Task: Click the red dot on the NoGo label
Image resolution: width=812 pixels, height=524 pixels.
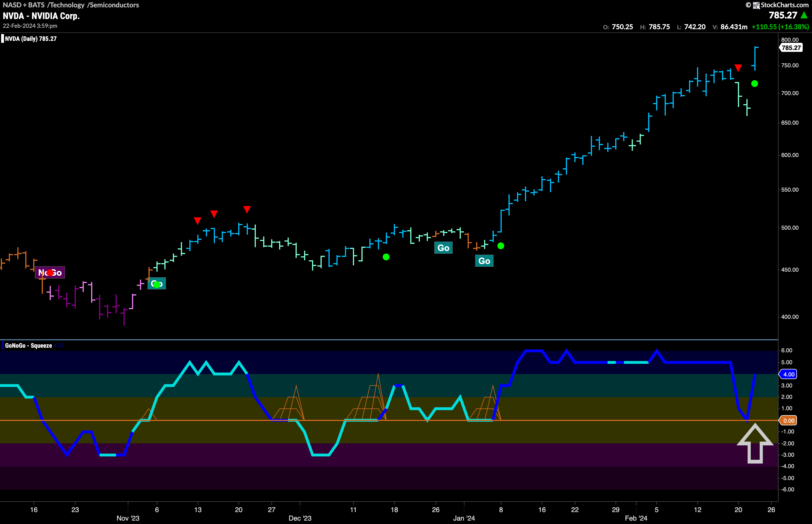Action: 50,273
